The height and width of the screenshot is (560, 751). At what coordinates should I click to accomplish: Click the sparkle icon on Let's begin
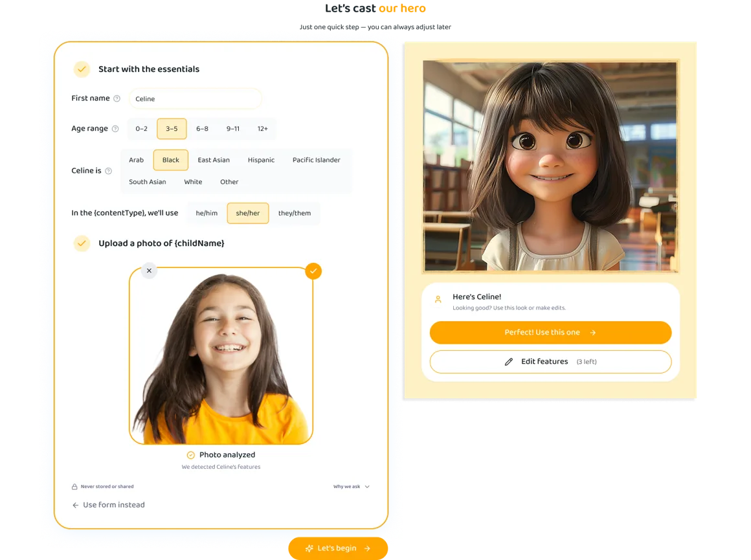(309, 548)
